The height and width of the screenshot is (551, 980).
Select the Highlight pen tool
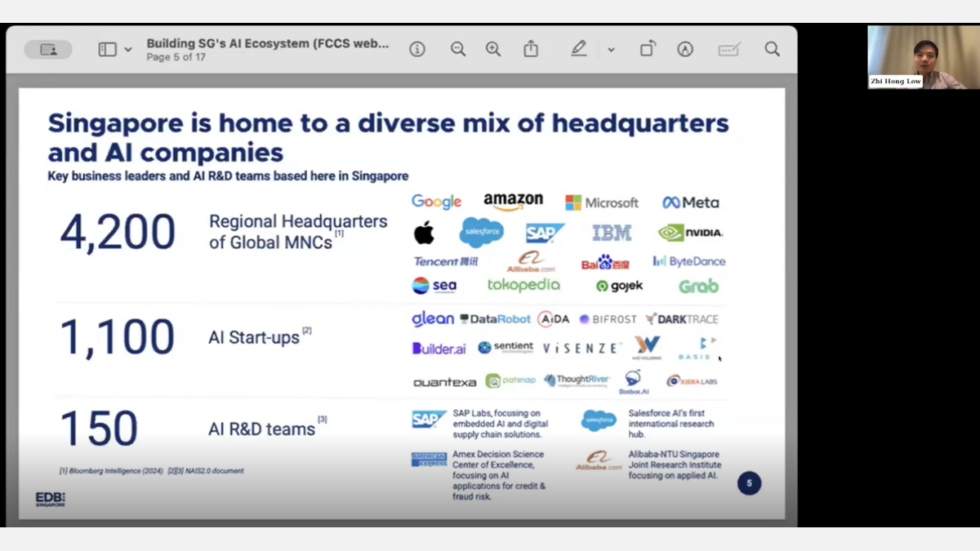578,49
